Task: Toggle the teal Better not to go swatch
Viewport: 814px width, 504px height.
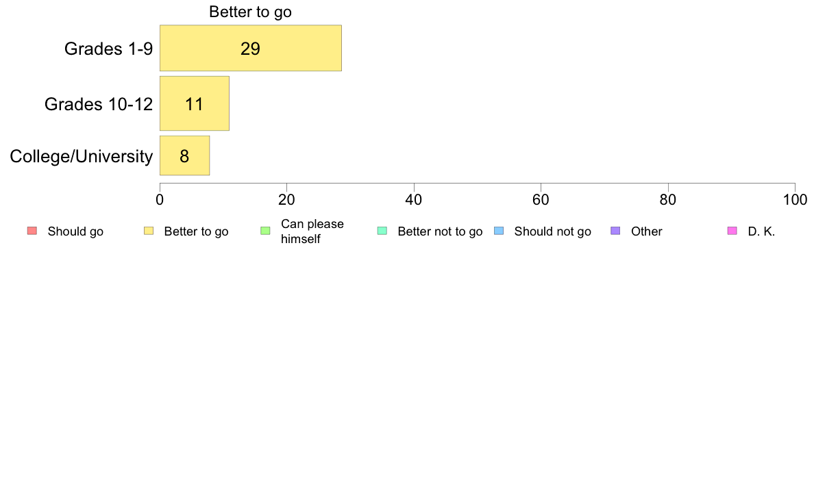Action: click(x=382, y=231)
